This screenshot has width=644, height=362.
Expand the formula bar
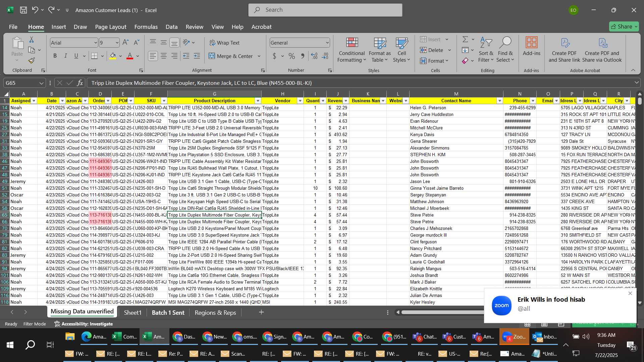click(x=636, y=83)
